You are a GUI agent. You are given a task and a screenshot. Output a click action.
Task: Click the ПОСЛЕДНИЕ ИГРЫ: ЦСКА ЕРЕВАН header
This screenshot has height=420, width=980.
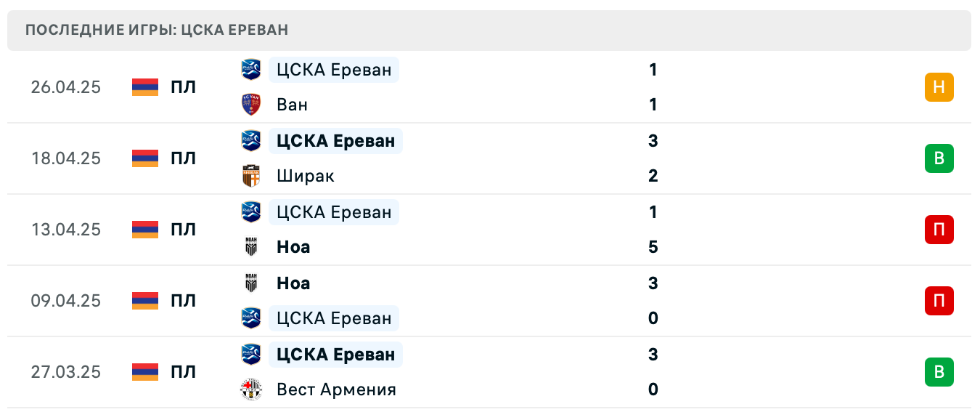156,30
